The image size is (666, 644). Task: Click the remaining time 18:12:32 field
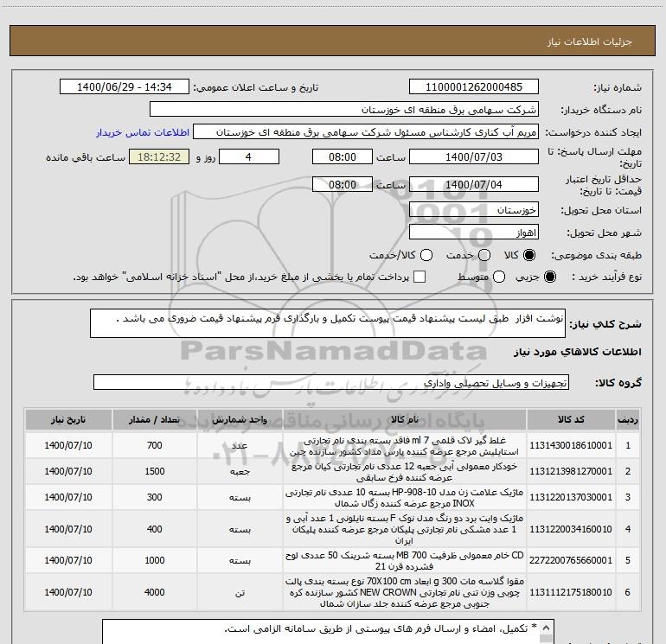tap(159, 157)
